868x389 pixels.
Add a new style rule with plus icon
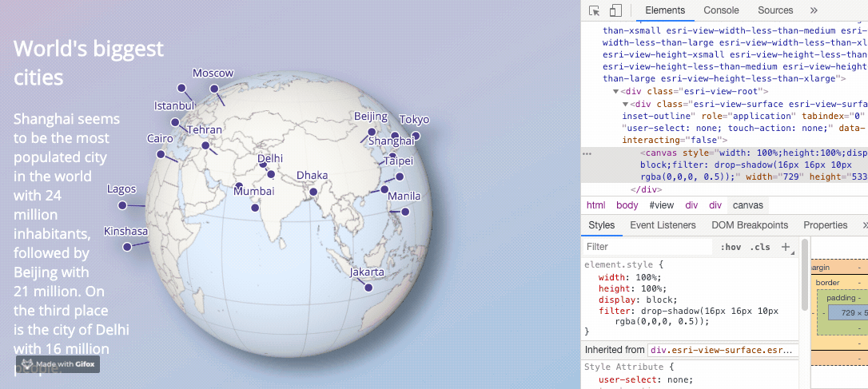point(785,247)
